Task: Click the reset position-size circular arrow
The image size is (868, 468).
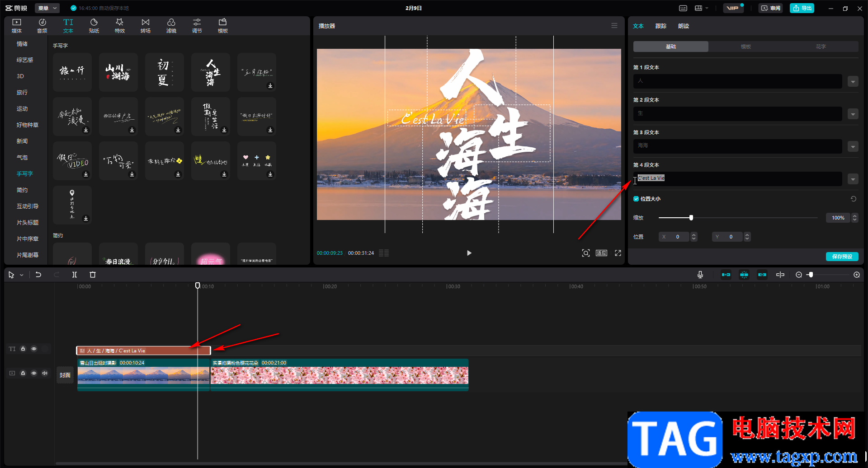Action: pos(854,199)
